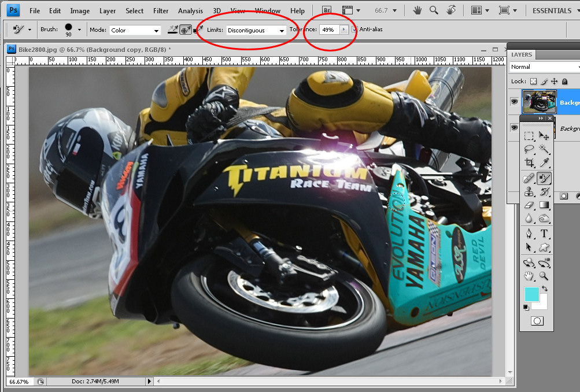The height and width of the screenshot is (392, 580).
Task: Select the Gradient tool
Action: coord(544,205)
